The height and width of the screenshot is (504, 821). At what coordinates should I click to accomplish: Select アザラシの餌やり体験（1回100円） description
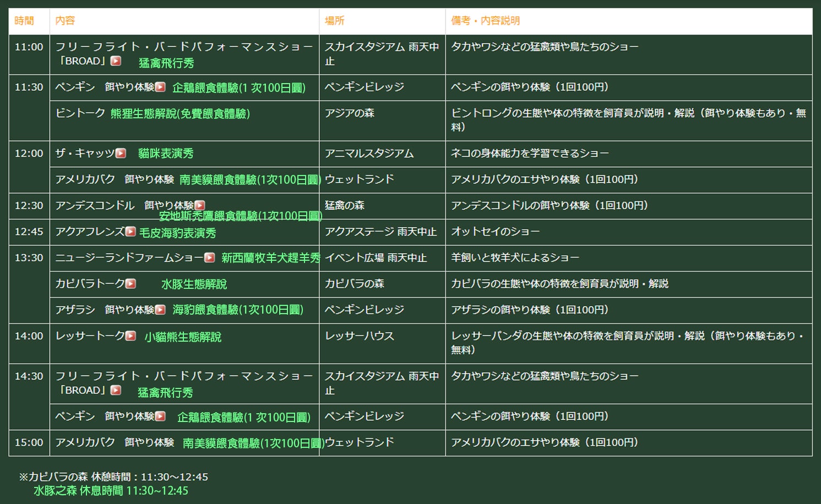530,310
